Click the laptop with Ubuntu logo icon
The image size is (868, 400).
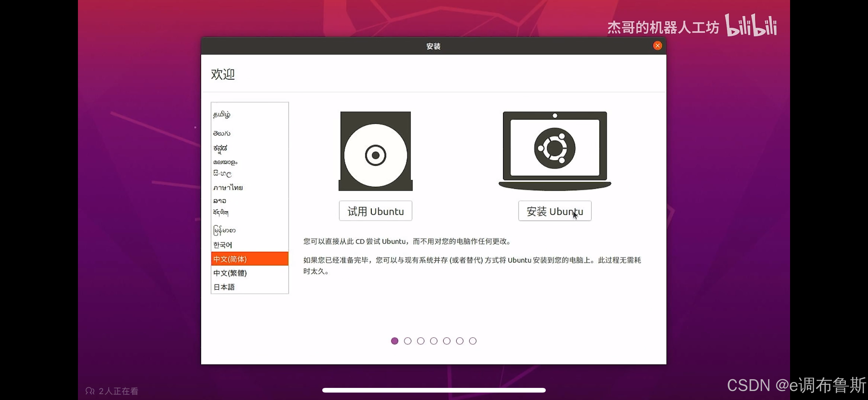tap(555, 151)
